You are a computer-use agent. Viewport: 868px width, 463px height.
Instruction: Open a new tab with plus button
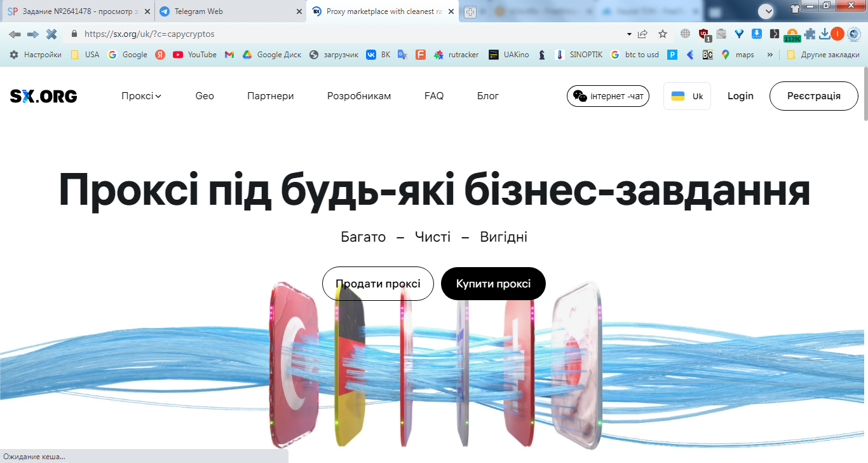click(x=470, y=12)
